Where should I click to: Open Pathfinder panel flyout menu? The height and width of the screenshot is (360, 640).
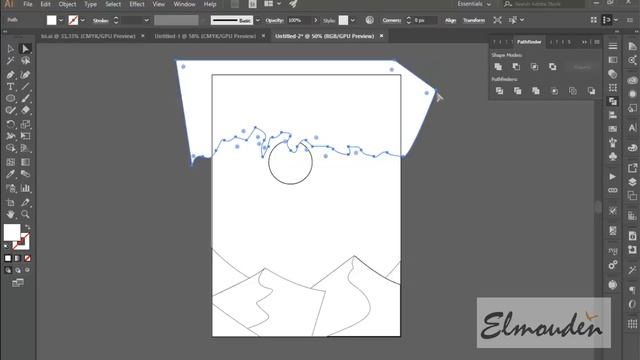coord(597,42)
